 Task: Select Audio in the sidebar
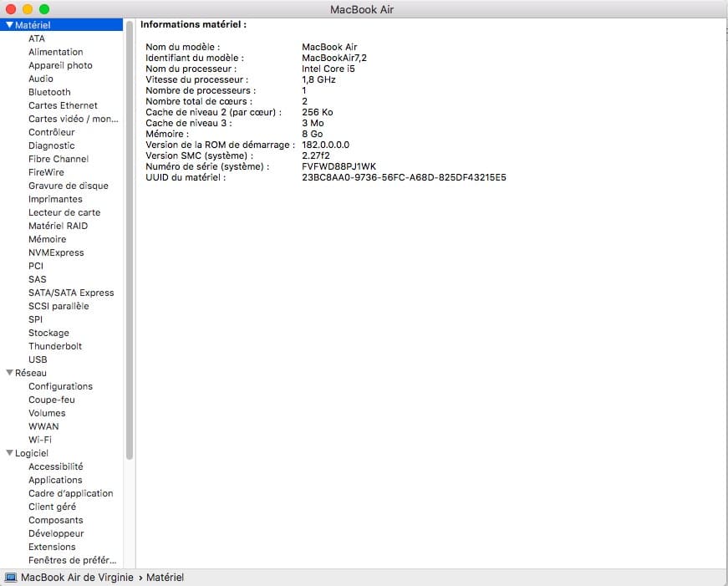[41, 79]
